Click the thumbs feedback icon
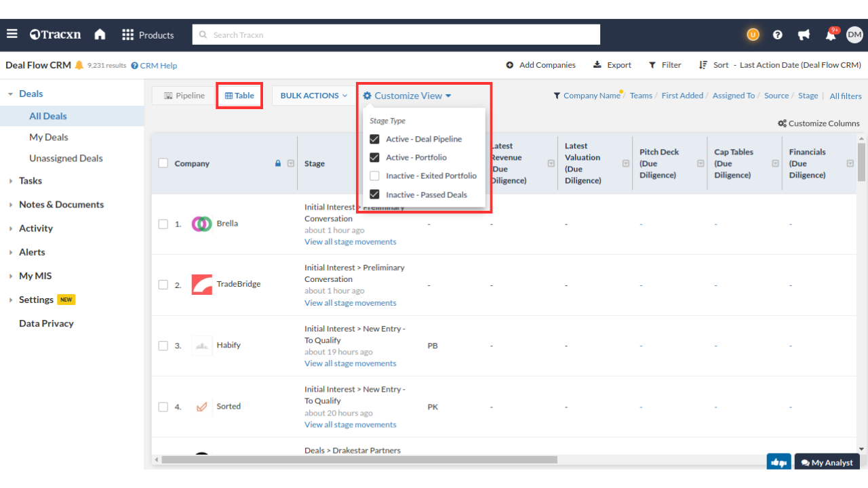868x488 pixels. click(x=779, y=462)
